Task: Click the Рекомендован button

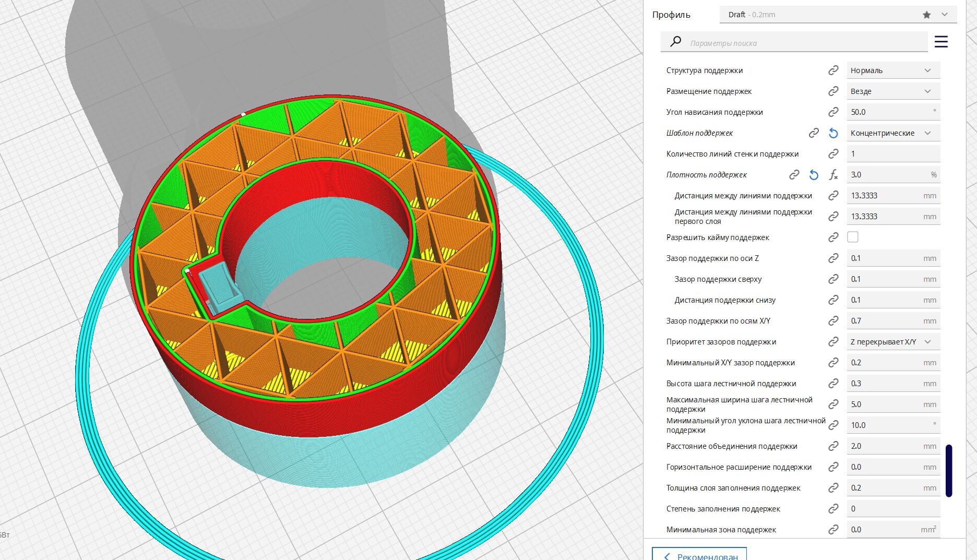Action: [x=699, y=555]
